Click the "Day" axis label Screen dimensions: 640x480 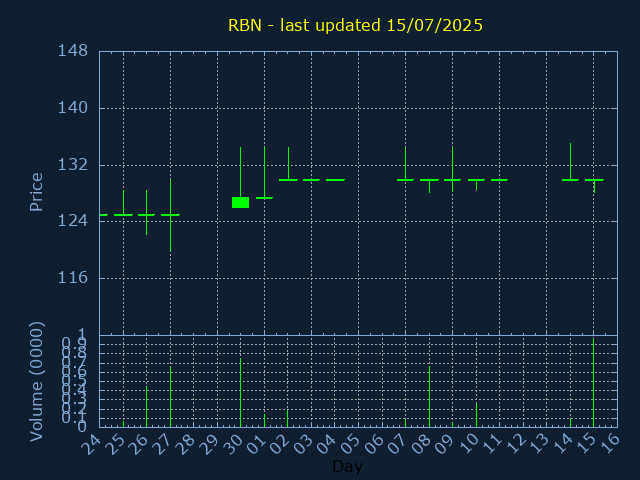347,466
